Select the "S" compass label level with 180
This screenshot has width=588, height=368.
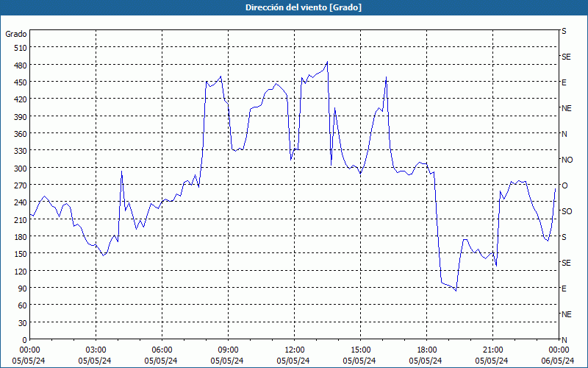click(564, 237)
